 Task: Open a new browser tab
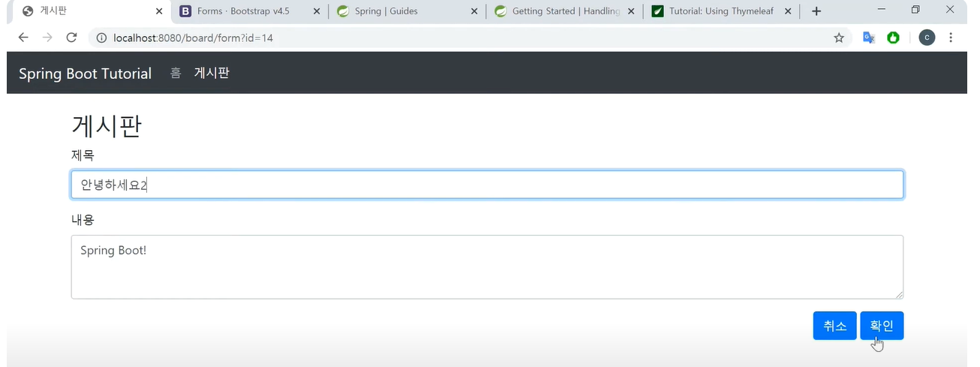[x=816, y=11]
